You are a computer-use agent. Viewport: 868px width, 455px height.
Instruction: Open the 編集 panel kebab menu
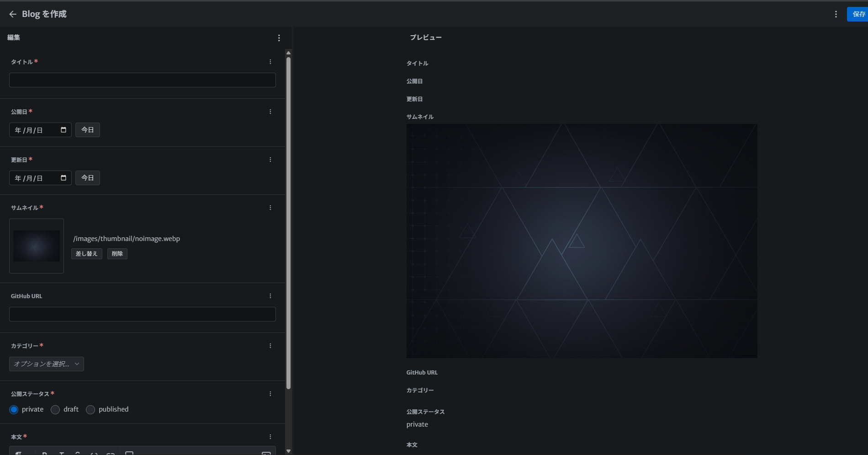coord(279,38)
